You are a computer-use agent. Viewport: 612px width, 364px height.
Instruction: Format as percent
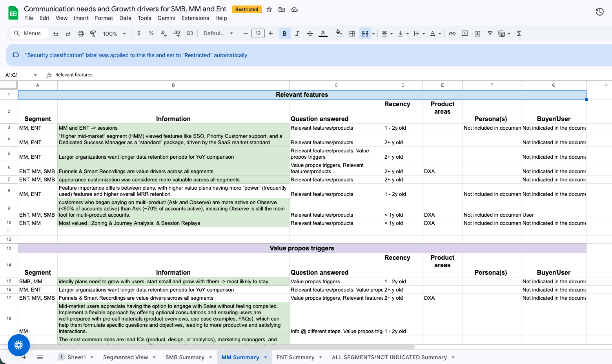point(151,34)
